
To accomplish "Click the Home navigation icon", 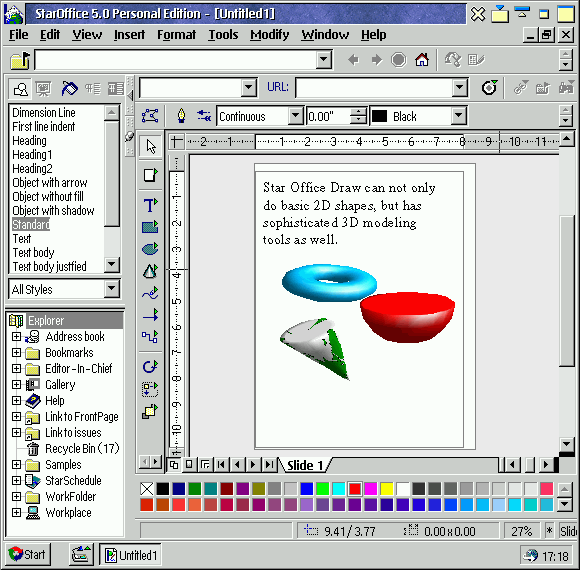I will pos(422,60).
